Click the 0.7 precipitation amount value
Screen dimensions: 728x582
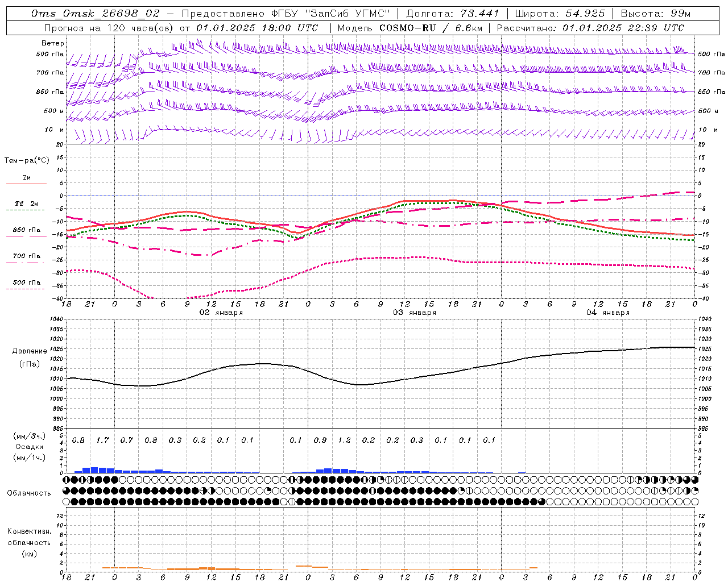click(126, 440)
